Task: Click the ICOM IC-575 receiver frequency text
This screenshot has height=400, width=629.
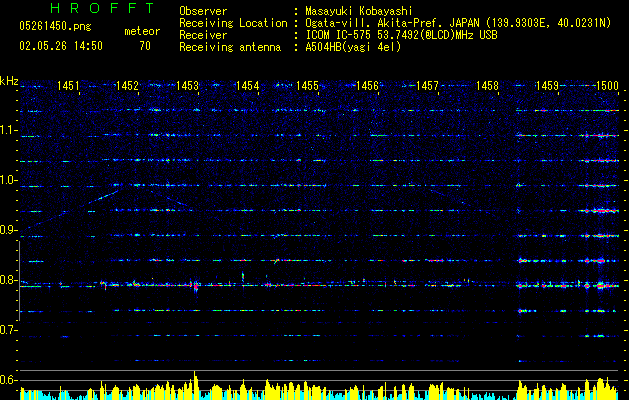Action: click(x=401, y=35)
